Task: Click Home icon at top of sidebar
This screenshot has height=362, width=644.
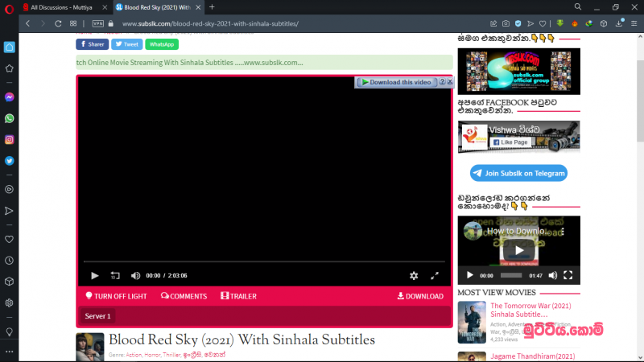Action: (9, 47)
